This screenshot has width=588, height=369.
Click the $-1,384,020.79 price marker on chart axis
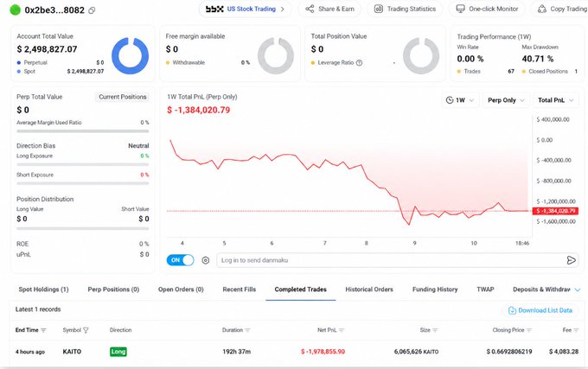[555, 211]
